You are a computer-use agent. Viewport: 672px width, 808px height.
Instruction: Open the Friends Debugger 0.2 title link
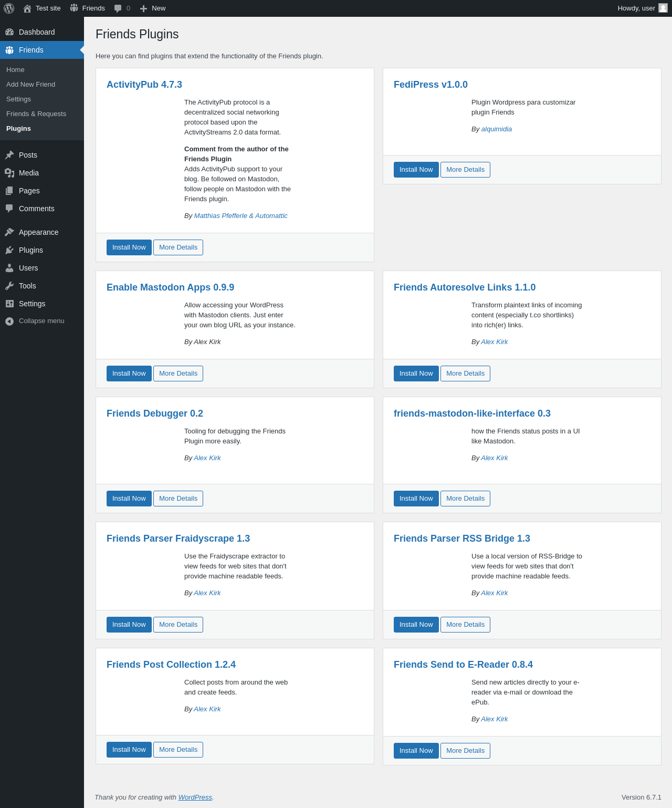(x=155, y=413)
